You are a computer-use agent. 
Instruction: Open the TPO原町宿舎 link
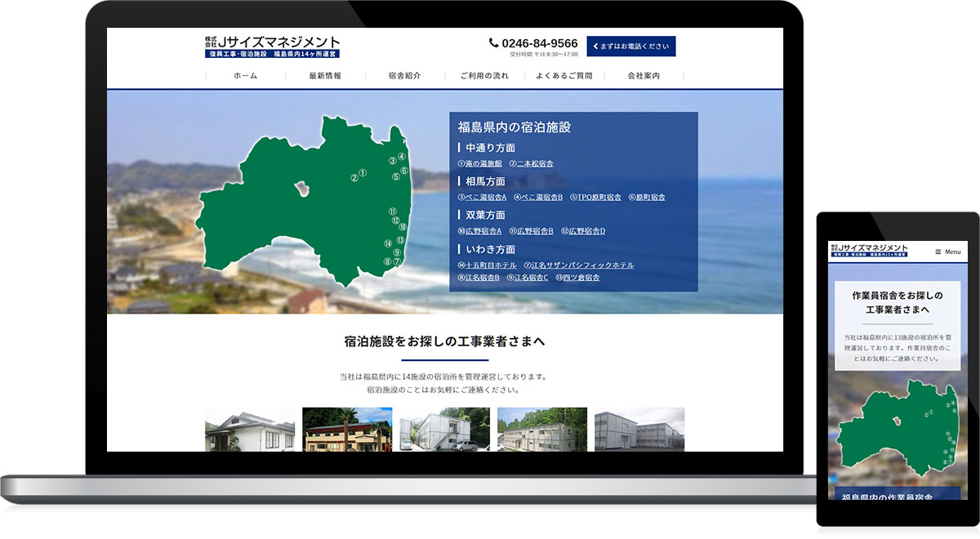(x=597, y=197)
